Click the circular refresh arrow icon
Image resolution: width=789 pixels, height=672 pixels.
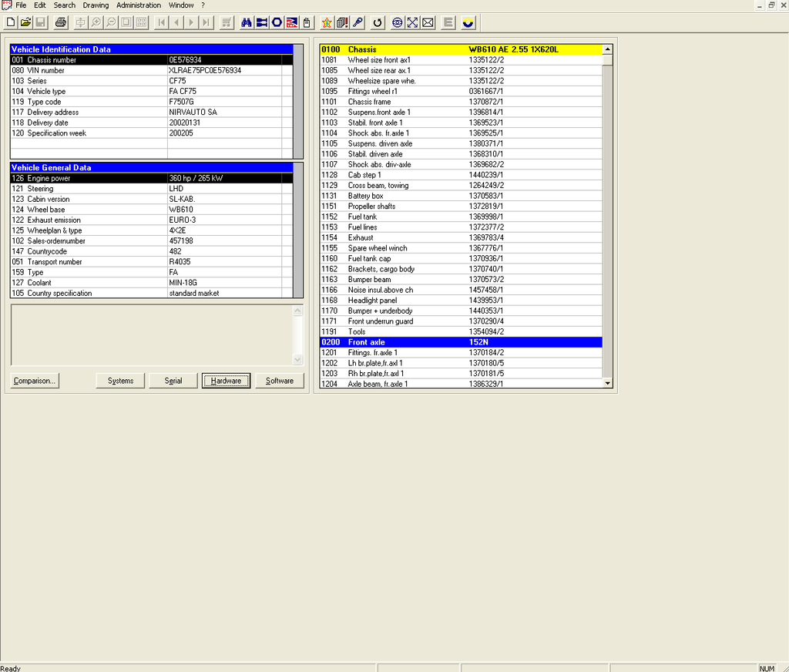pos(378,22)
